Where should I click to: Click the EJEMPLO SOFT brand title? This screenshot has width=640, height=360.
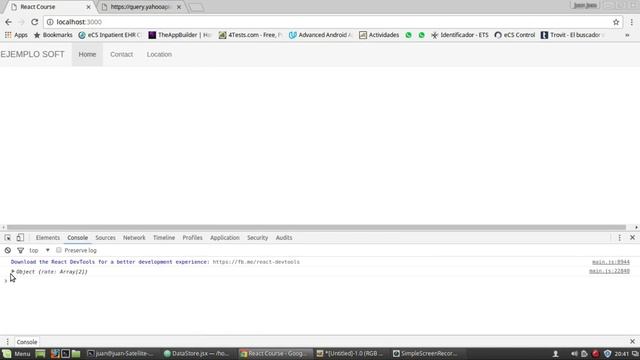[32, 54]
